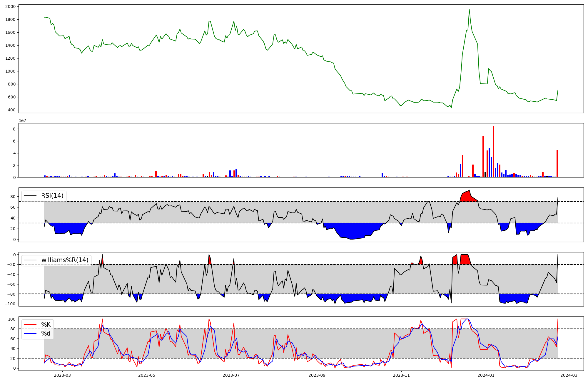588x382 pixels.
Task: Click the 2024-03 date tick label
Action: [x=569, y=375]
